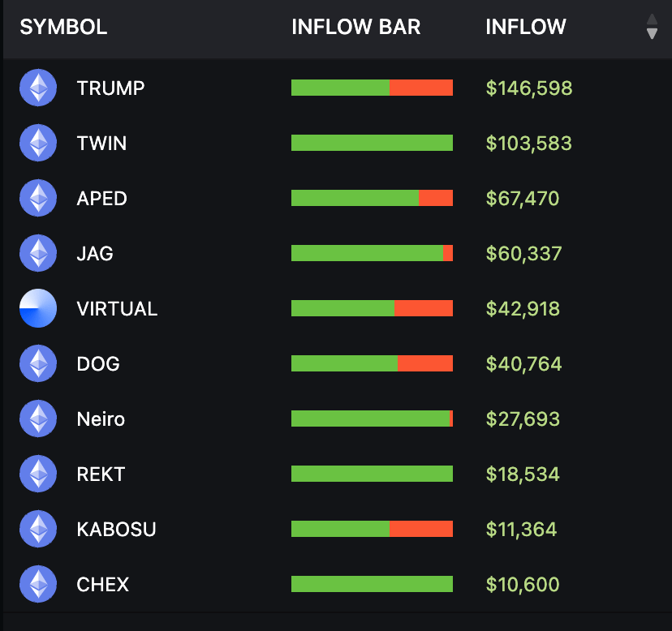Screen dimensions: 672x631
Task: Click the INFLOW BAR column header
Action: (x=355, y=27)
